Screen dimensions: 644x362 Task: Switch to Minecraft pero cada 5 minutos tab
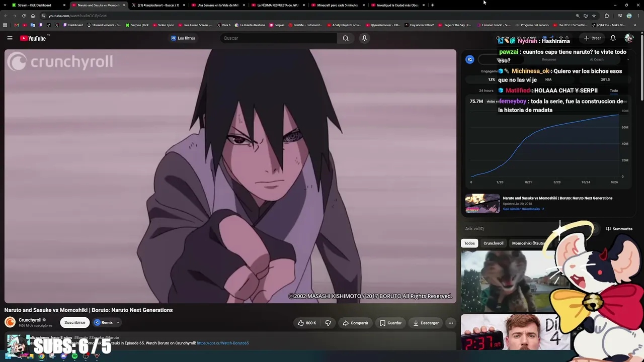click(337, 5)
